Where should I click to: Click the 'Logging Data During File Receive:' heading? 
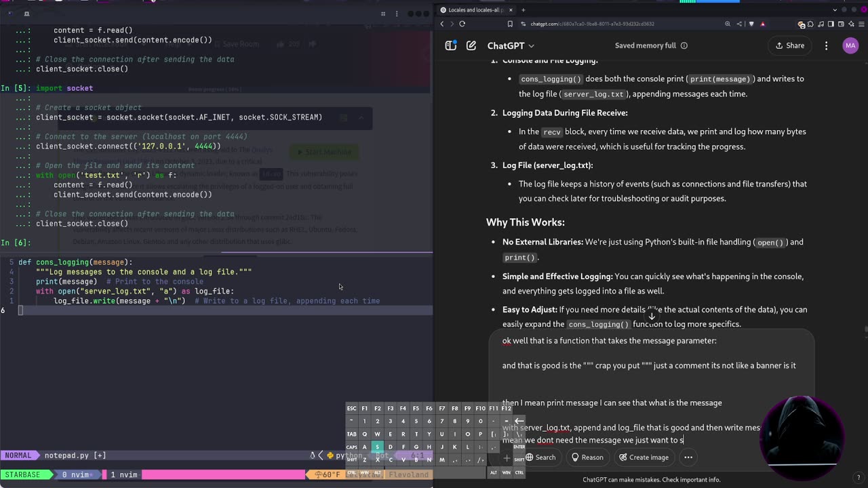pyautogui.click(x=565, y=113)
